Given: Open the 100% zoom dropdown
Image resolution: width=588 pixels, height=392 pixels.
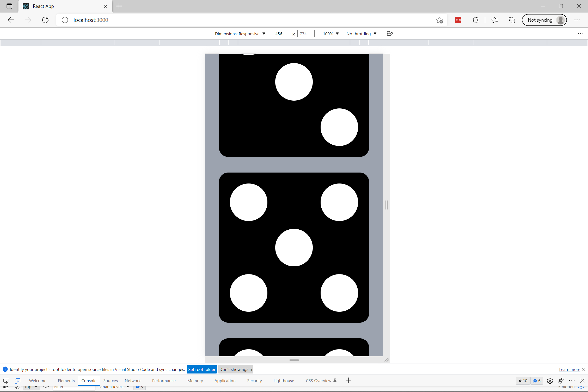Looking at the screenshot, I should pos(331,34).
